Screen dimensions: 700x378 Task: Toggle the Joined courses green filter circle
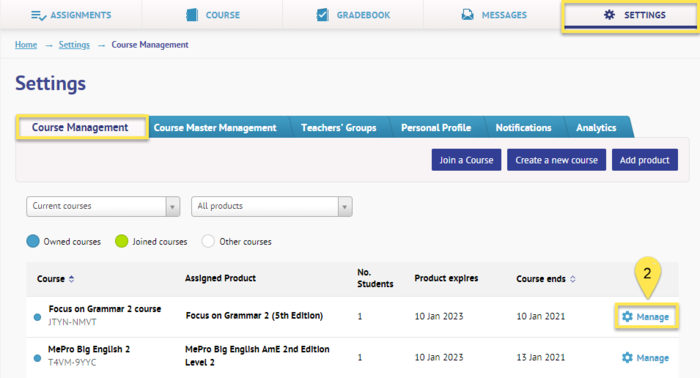(121, 241)
